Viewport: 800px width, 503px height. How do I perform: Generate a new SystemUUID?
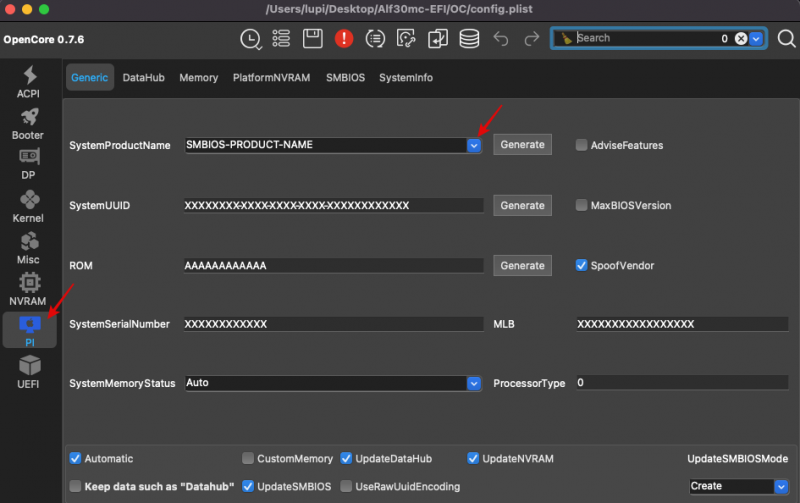(x=522, y=206)
